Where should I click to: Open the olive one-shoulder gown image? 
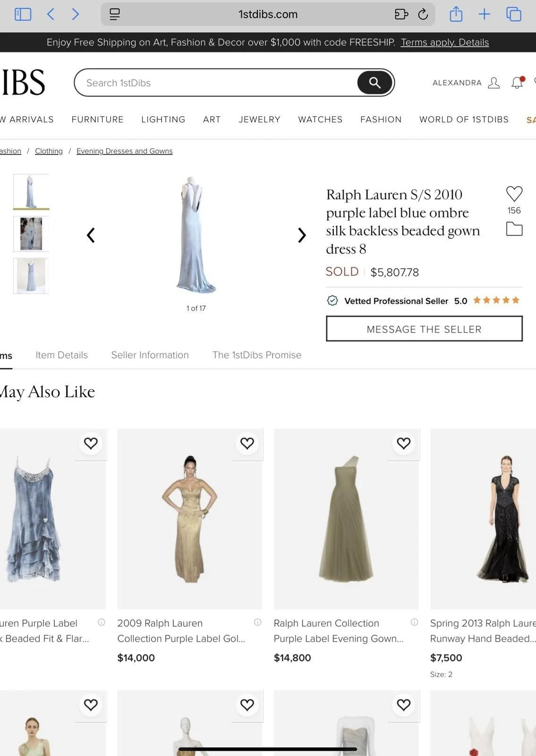346,519
